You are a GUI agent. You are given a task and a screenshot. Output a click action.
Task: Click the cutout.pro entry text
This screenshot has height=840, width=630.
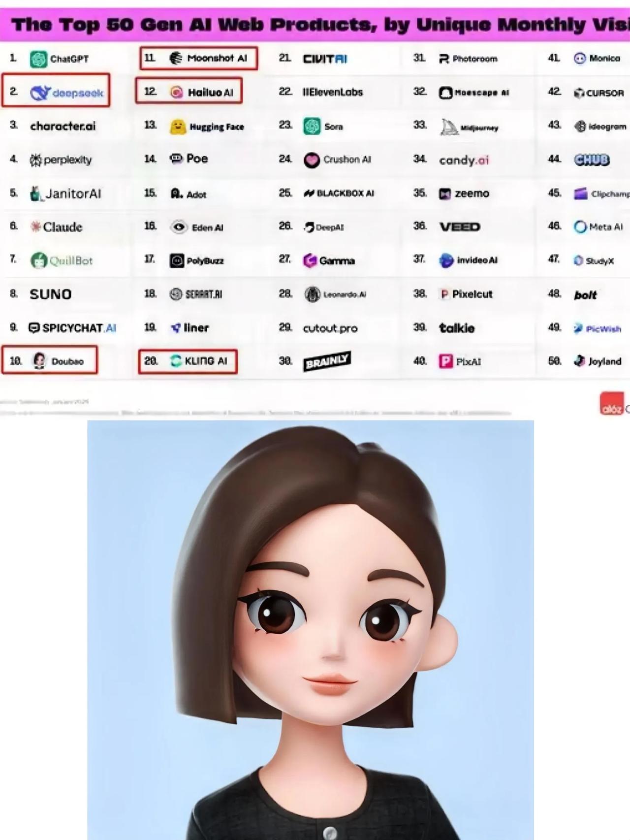point(330,328)
